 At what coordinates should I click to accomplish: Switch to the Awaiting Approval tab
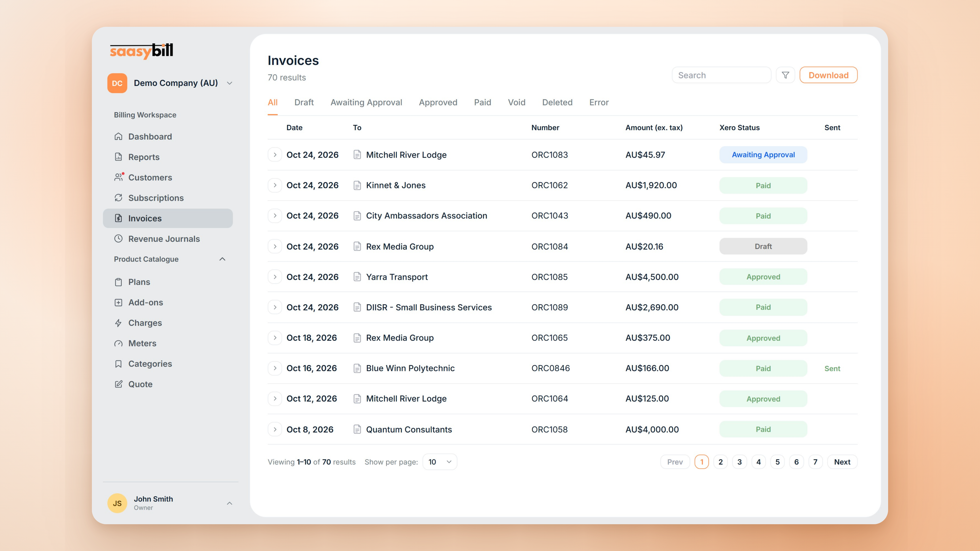(366, 102)
